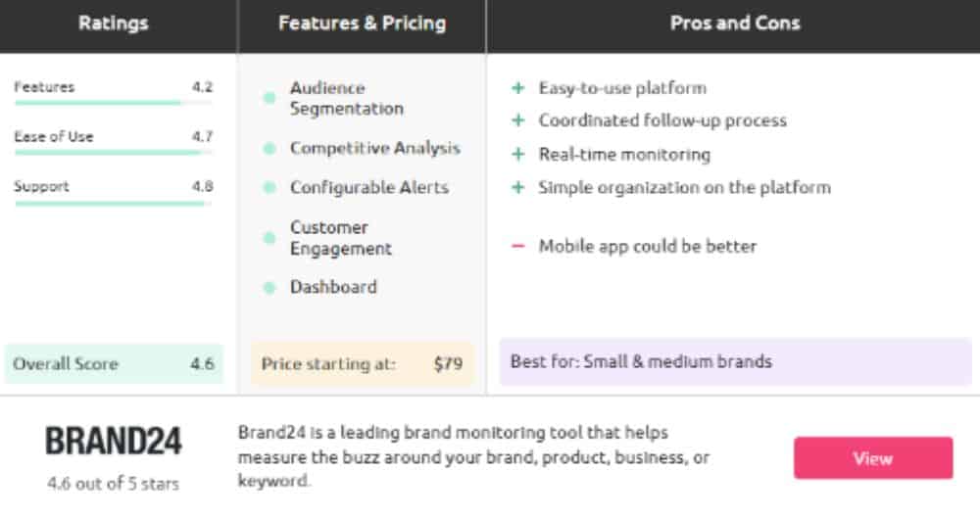Click the bullet beside Competitive Analysis

269,149
